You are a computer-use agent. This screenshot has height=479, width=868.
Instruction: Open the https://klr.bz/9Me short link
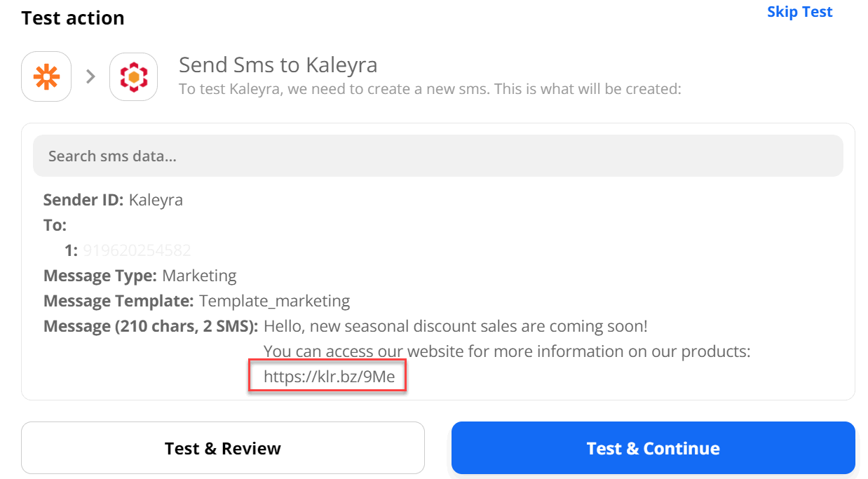tap(329, 377)
